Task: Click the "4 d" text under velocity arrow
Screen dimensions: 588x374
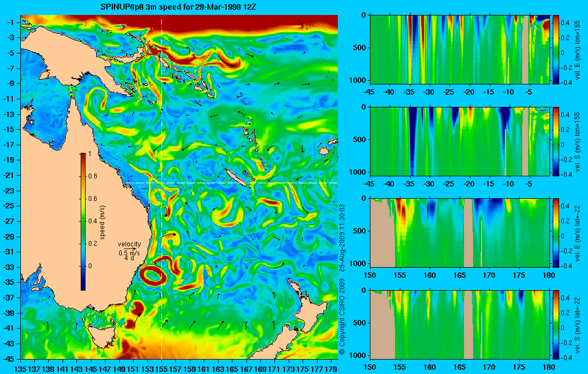Action: tap(129, 258)
